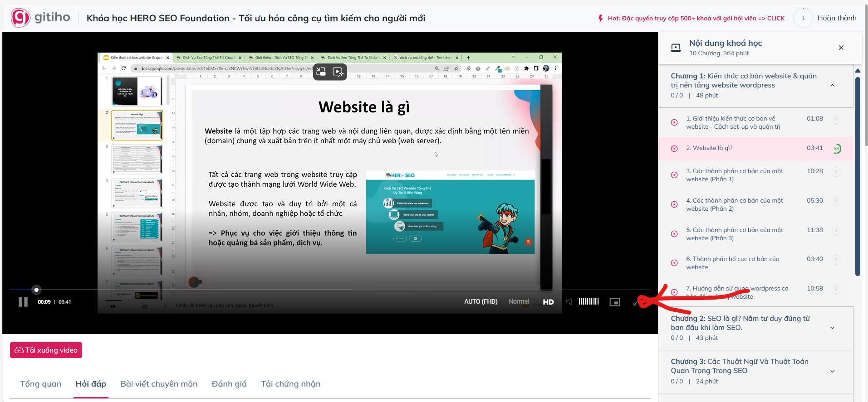Open lesson 5. Các thành phần cơ bản (Phần 3)
Screen dimensions: 868x402
click(x=735, y=234)
